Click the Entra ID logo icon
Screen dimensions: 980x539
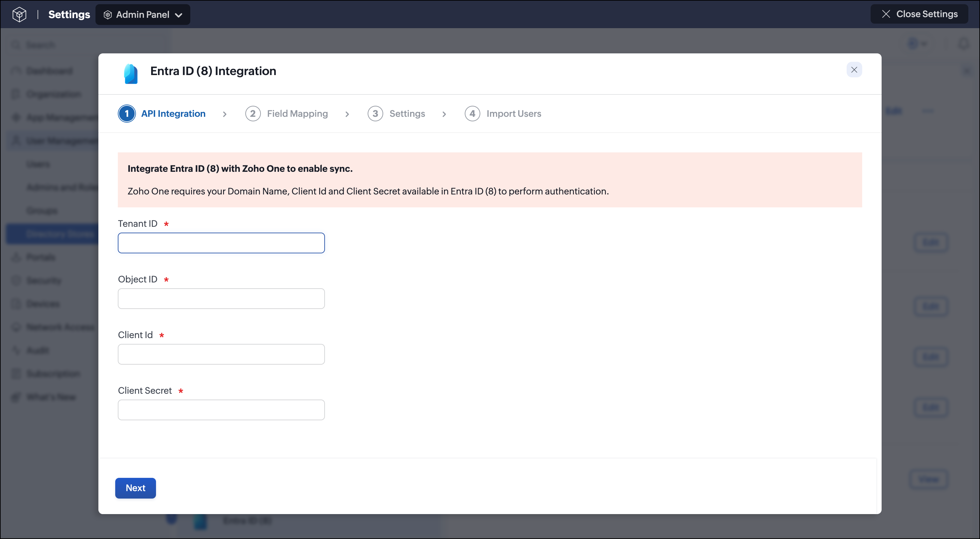click(x=130, y=73)
